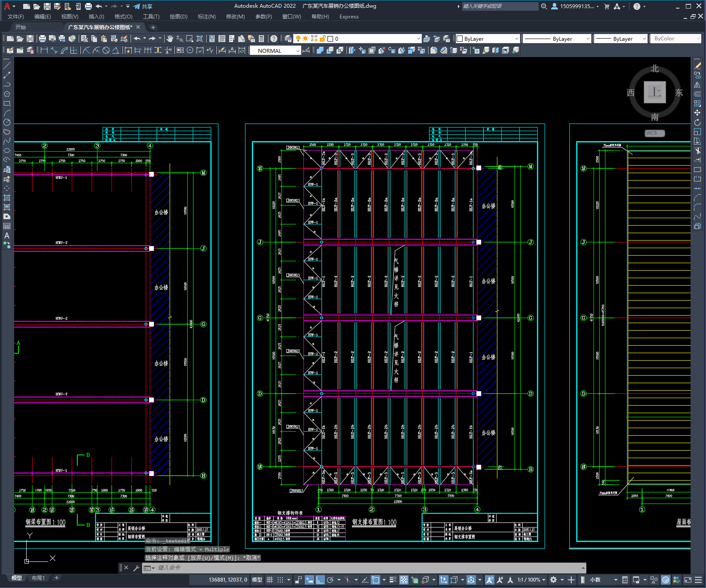Click the Erase tool at top of modify toolbar

[x=697, y=66]
